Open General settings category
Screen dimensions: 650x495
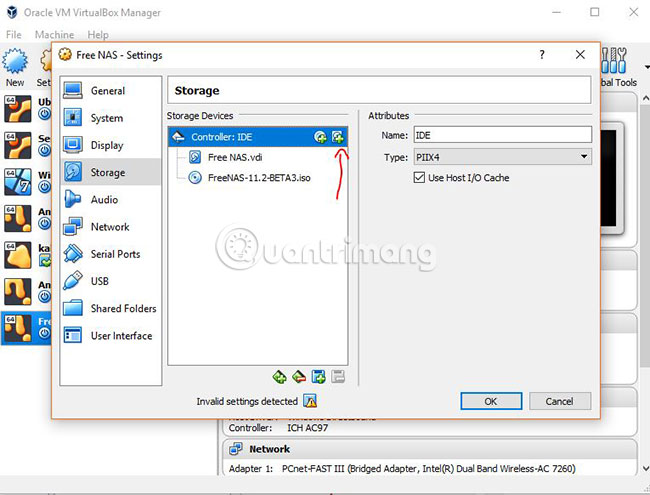pyautogui.click(x=110, y=90)
